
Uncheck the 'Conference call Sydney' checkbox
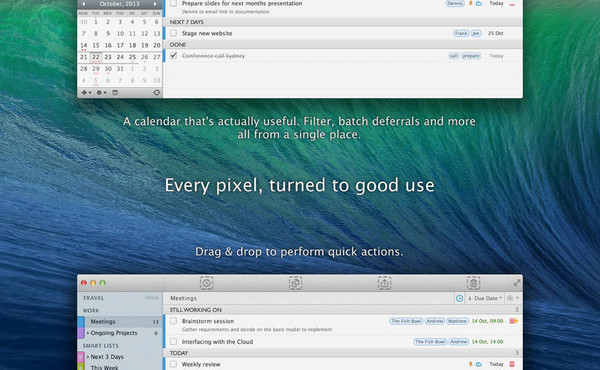point(173,55)
